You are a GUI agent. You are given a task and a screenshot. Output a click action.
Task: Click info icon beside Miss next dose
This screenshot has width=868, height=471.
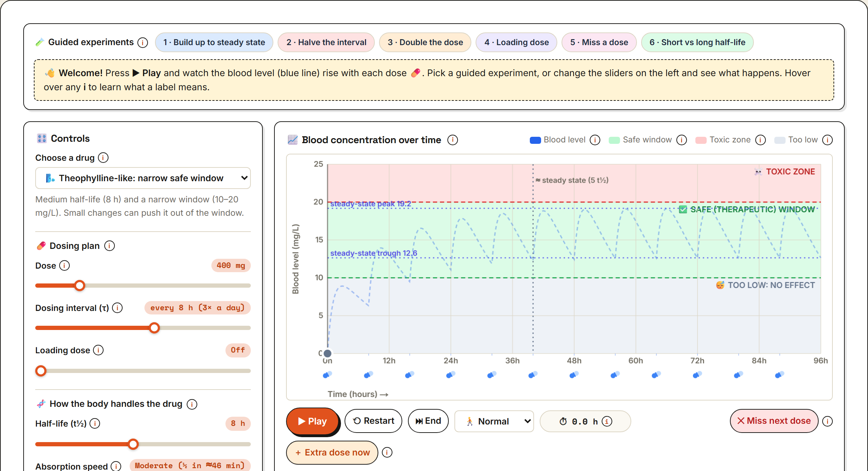click(x=827, y=421)
